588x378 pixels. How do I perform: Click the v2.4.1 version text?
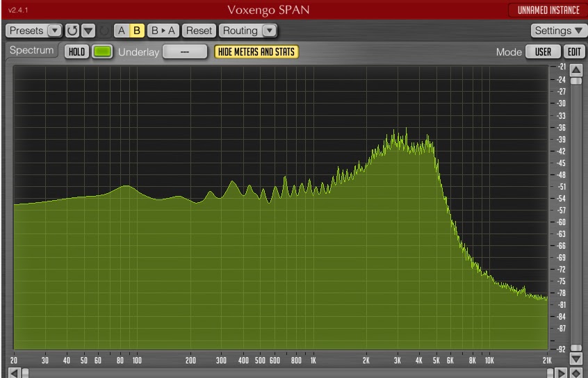click(x=18, y=10)
